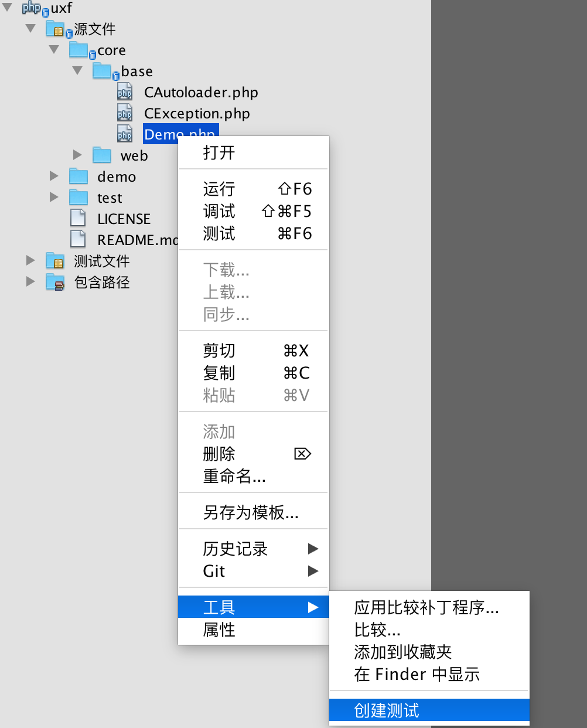
Task: Select the base folder label
Action: [137, 72]
